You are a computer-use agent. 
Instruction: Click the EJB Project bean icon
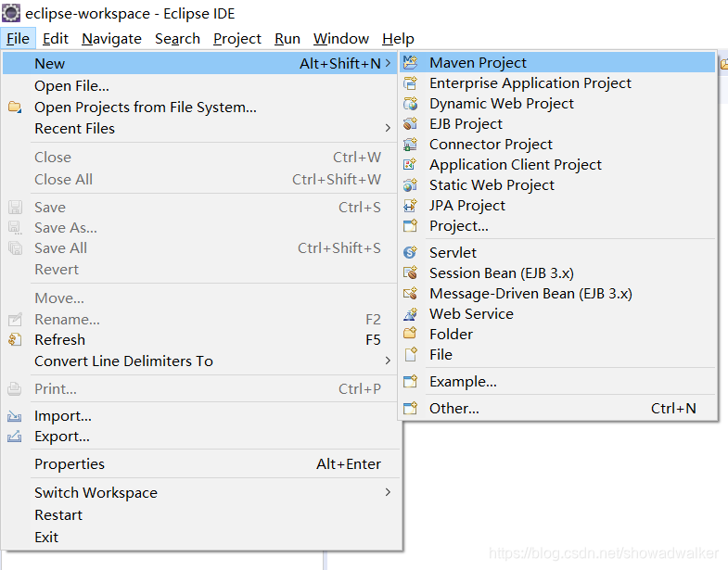click(411, 124)
